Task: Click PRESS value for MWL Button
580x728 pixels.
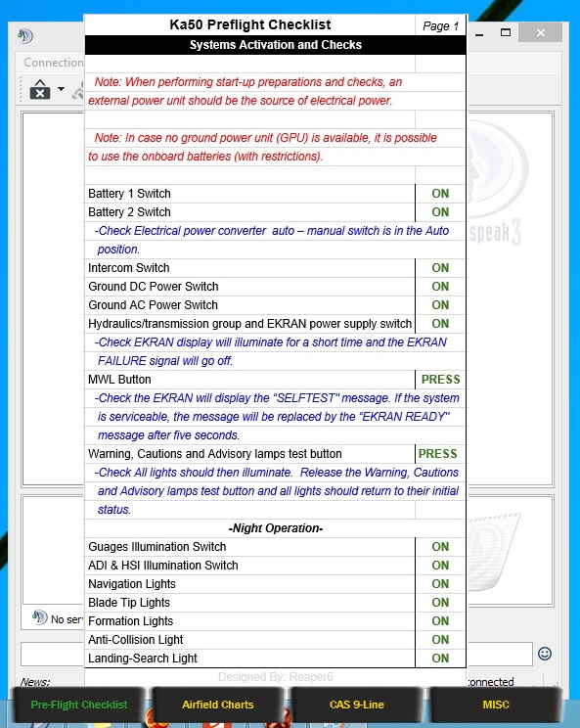Action: pos(440,380)
